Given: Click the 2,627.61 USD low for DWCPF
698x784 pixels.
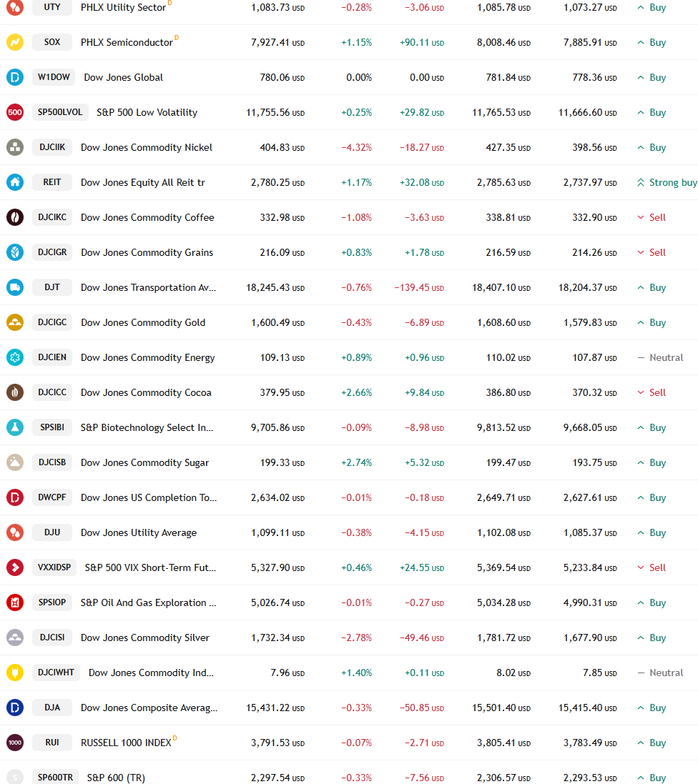Looking at the screenshot, I should [590, 497].
